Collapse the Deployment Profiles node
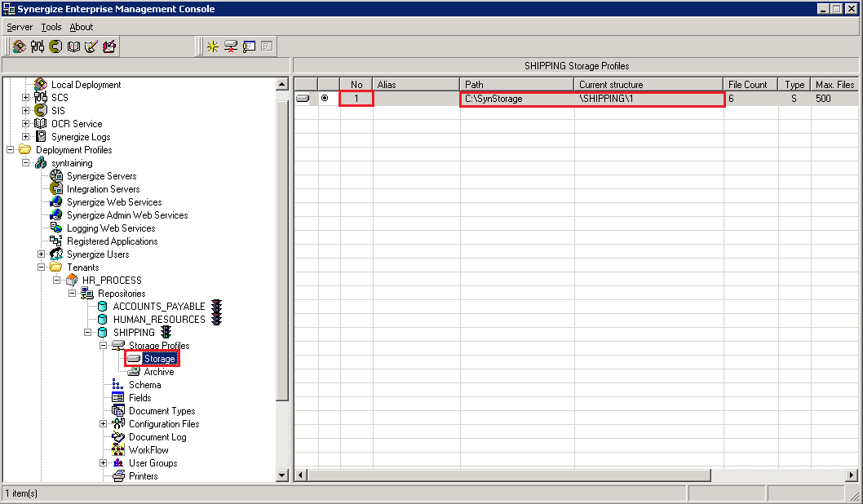The image size is (863, 504). point(10,150)
